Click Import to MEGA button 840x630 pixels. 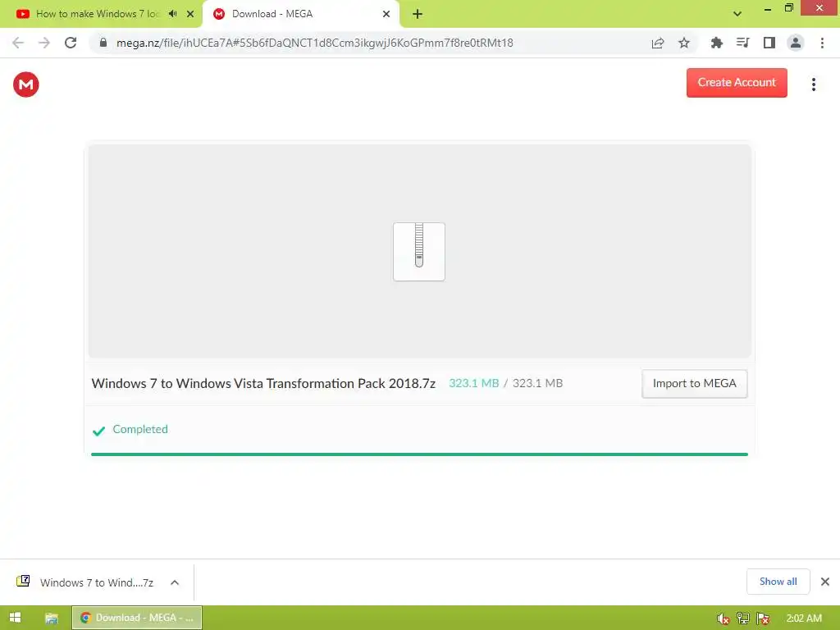point(694,384)
